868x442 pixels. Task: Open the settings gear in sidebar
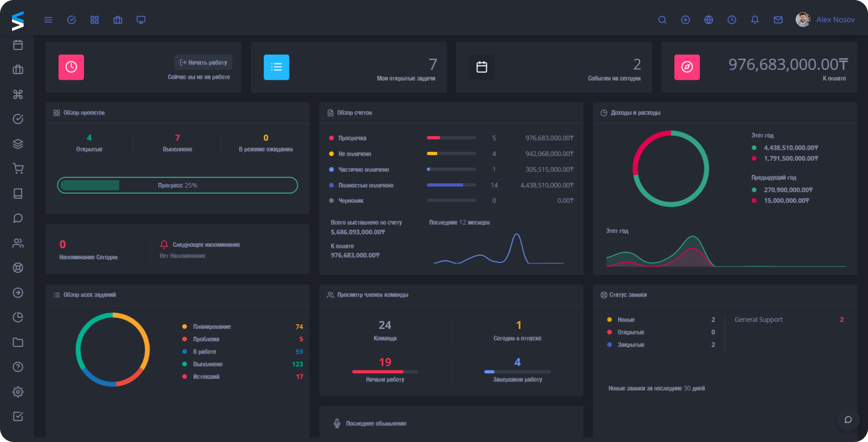pos(18,392)
